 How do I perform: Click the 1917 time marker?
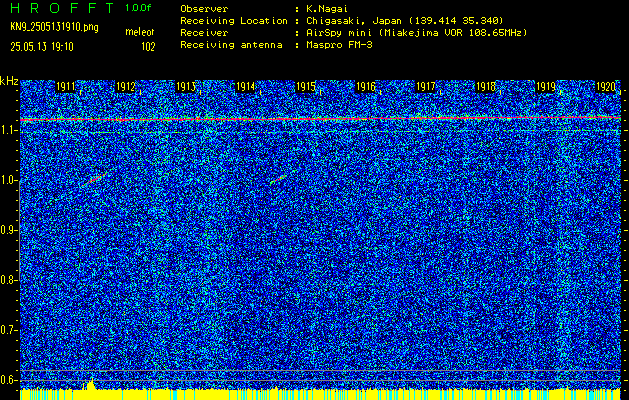click(426, 87)
